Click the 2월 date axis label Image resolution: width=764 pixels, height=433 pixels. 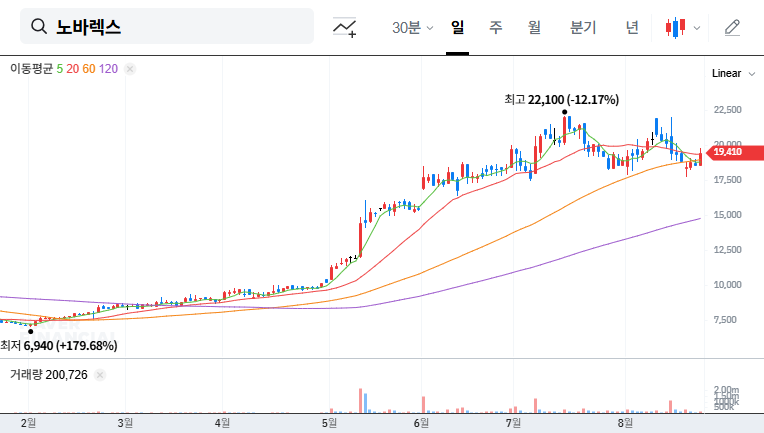pyautogui.click(x=28, y=423)
